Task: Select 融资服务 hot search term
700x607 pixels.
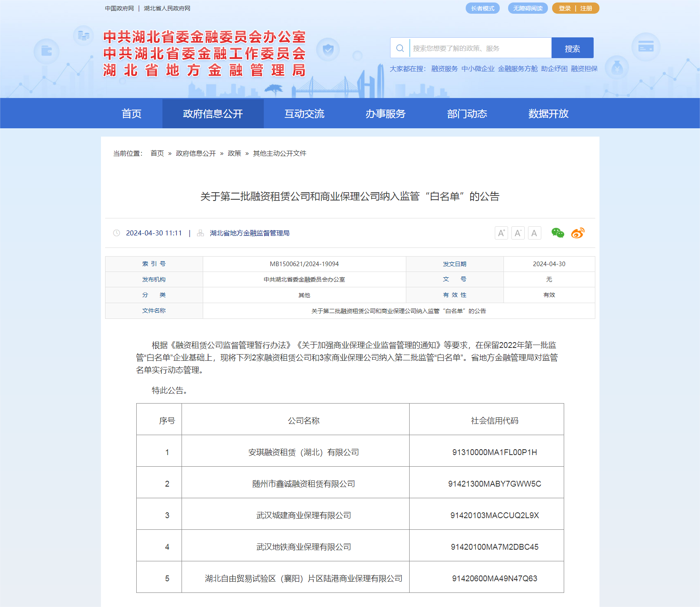Action: pyautogui.click(x=445, y=69)
